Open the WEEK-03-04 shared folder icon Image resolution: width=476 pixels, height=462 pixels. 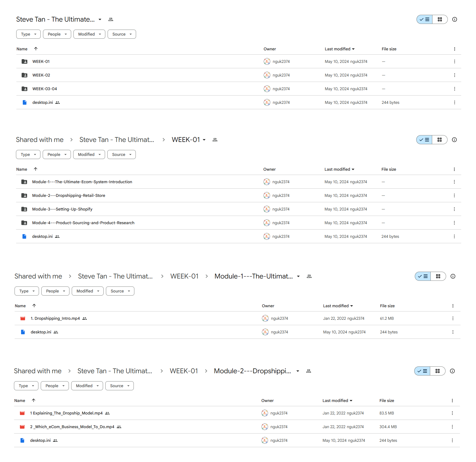[24, 89]
